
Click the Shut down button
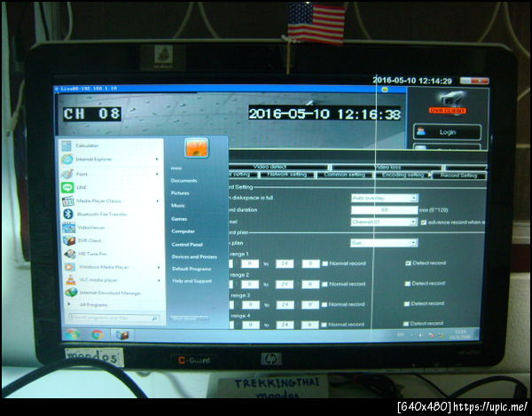coord(189,318)
